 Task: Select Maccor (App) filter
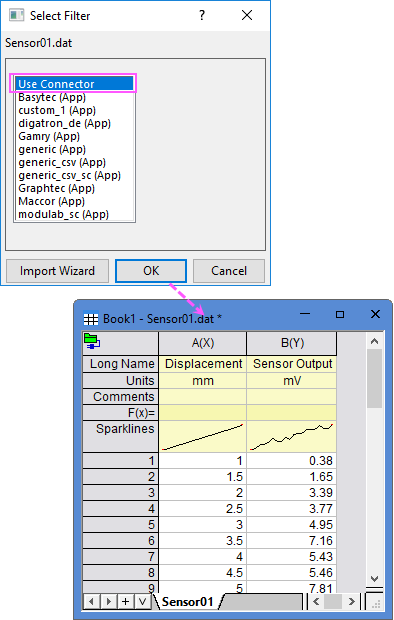74,201
